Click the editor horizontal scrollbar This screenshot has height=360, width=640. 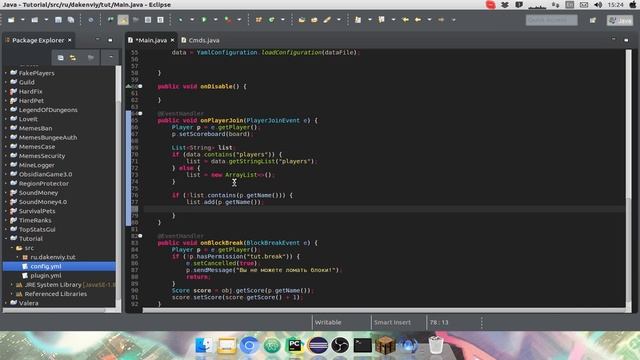point(384,310)
